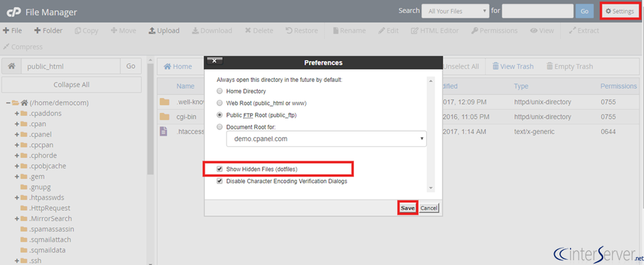Screen dimensions: 644x265
Task: Select Web Root radio option
Action: click(x=220, y=103)
